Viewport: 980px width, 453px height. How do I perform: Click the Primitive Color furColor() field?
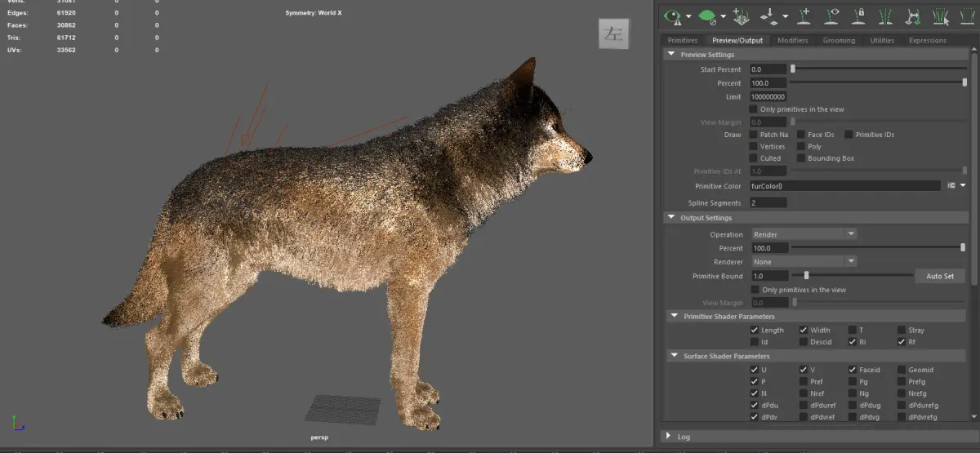[845, 186]
